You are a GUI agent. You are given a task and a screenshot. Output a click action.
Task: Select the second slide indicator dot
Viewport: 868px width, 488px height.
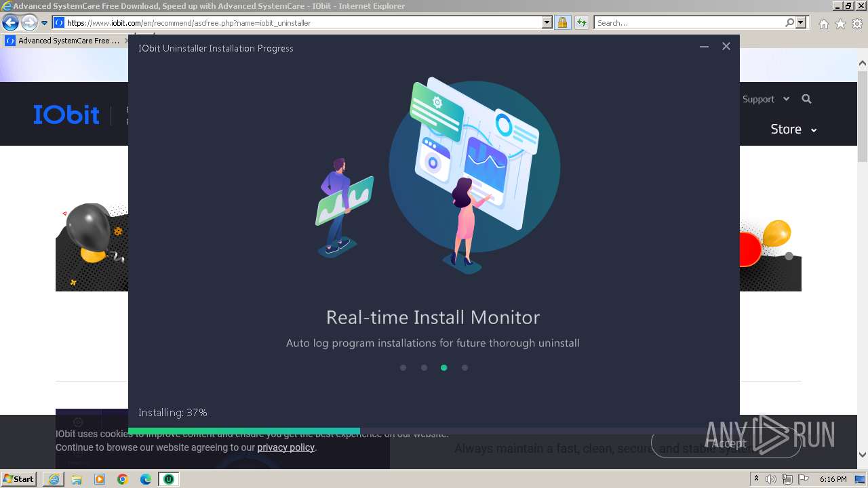424,368
